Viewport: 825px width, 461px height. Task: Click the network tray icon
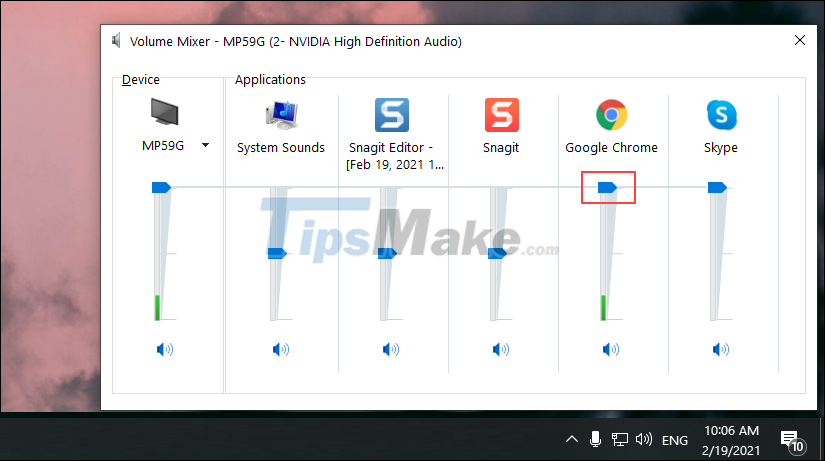(x=619, y=439)
